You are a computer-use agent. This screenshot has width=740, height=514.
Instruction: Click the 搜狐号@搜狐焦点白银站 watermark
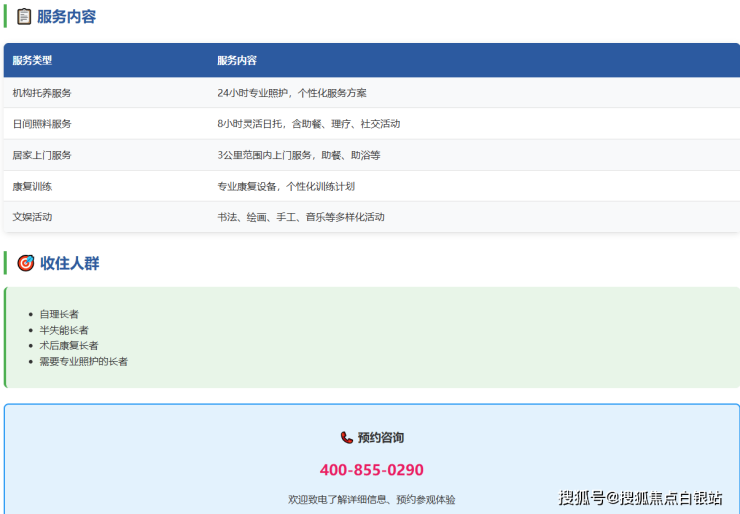click(x=640, y=498)
